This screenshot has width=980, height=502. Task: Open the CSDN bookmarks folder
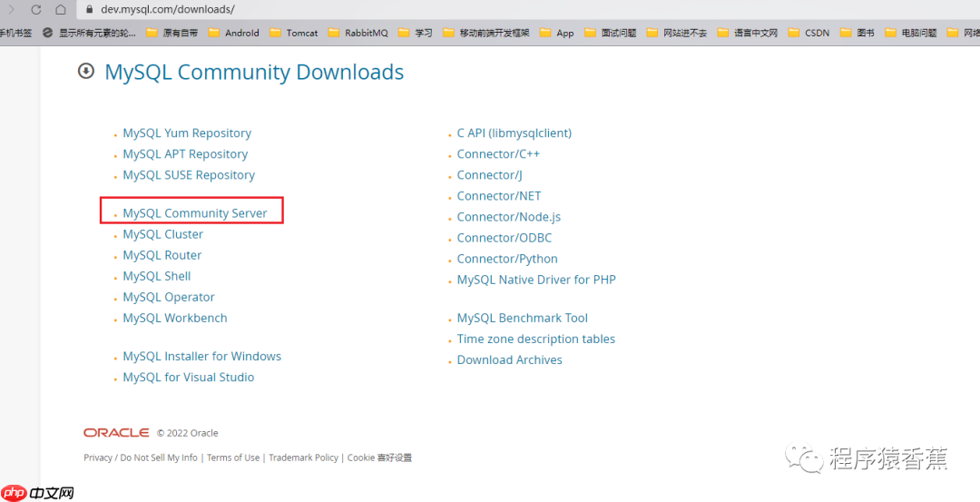click(x=808, y=33)
